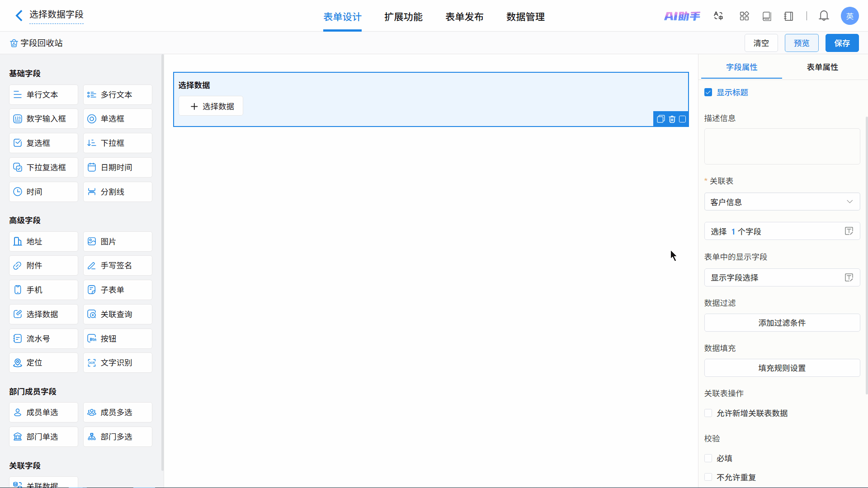Click the 保存 save button
Screen dimensions: 868x488
point(842,43)
